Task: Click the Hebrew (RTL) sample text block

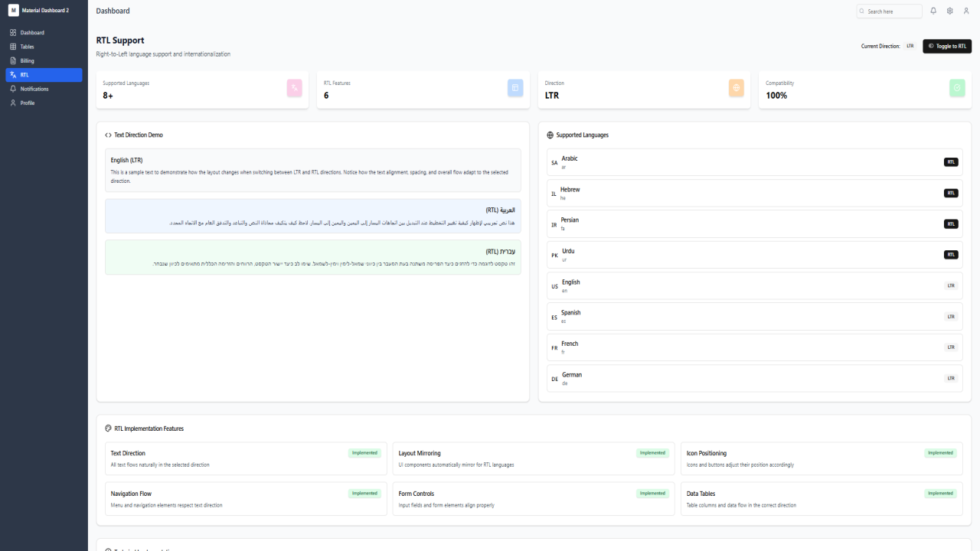Action: [x=313, y=257]
